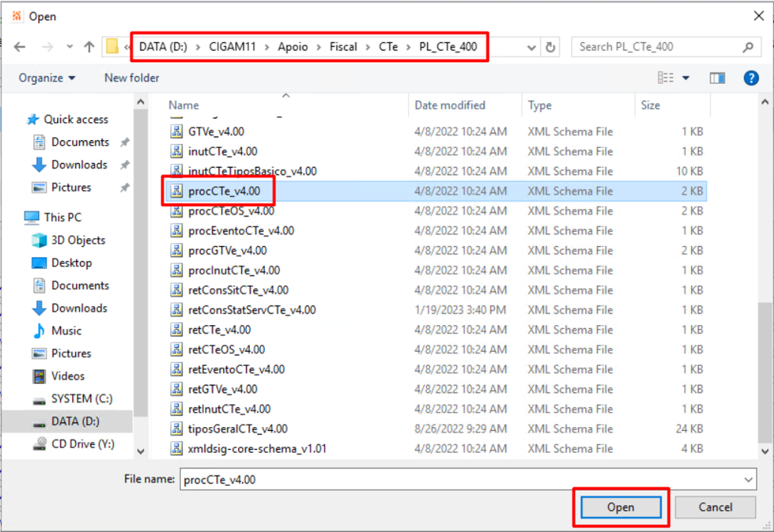The image size is (774, 532).
Task: Open 3D Objects folder
Action: pyautogui.click(x=78, y=241)
